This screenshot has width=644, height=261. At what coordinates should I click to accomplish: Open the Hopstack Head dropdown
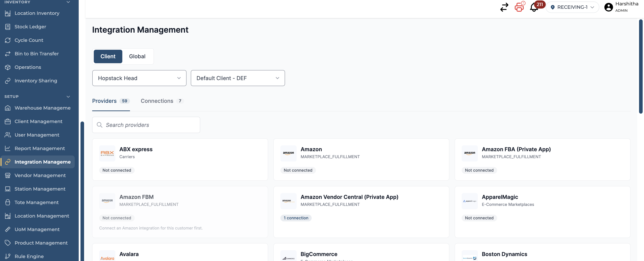(139, 78)
